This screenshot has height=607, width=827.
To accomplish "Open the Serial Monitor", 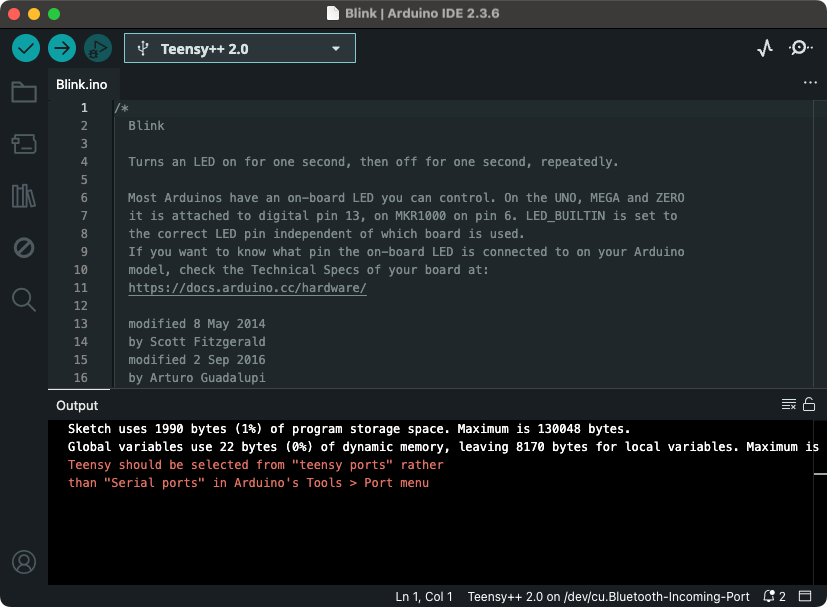I will click(x=800, y=48).
